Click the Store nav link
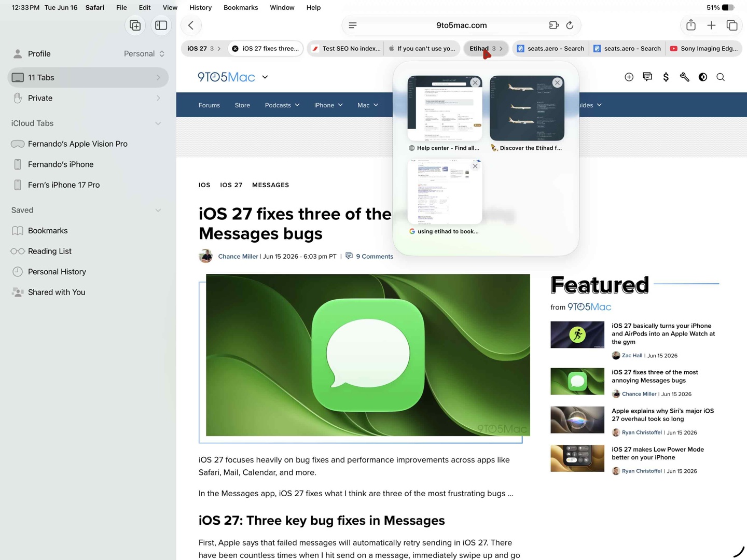Image resolution: width=747 pixels, height=560 pixels. (x=242, y=105)
